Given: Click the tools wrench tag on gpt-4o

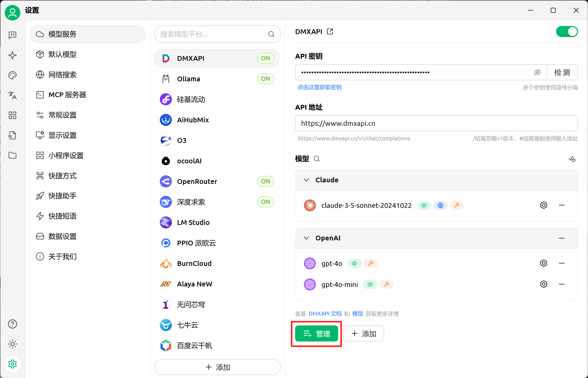Looking at the screenshot, I should click(371, 263).
